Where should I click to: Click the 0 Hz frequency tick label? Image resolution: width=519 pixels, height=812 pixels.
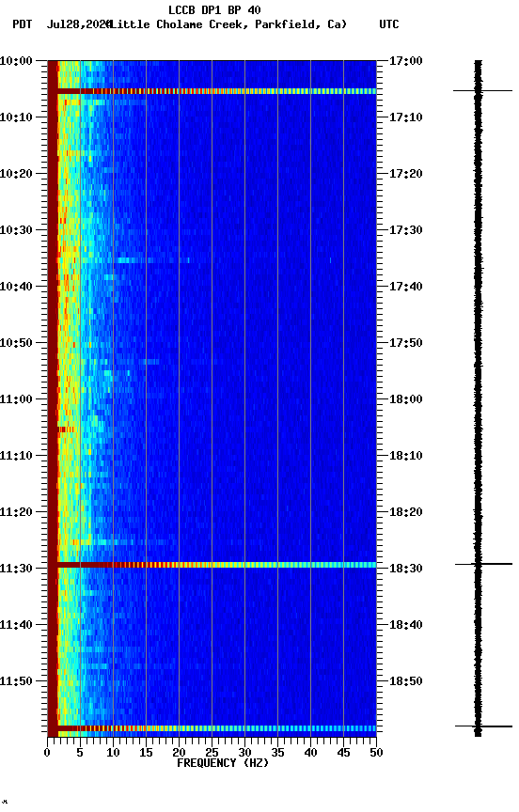pos(47,753)
